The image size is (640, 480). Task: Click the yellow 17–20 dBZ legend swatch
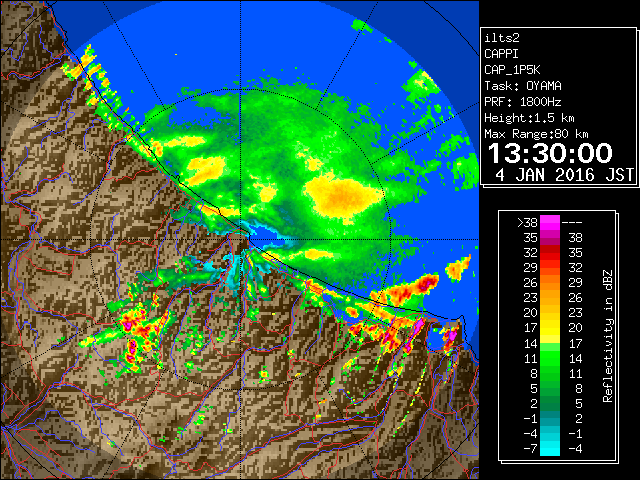(550, 328)
